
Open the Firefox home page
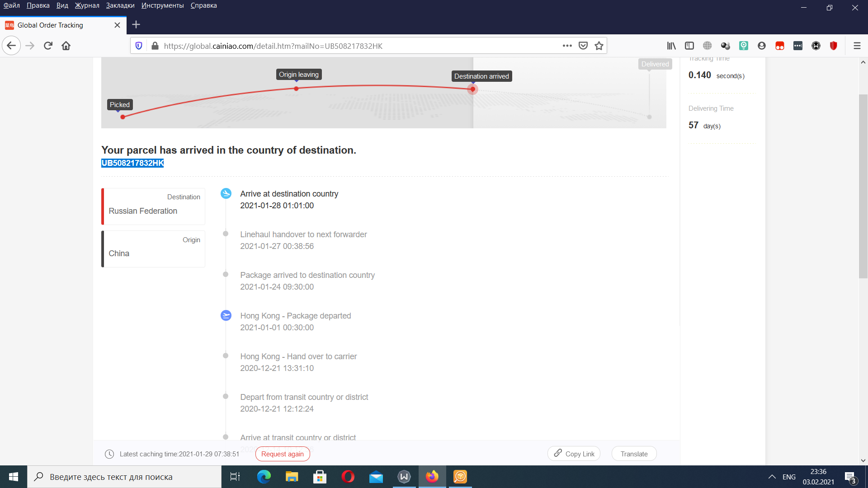[x=66, y=46]
